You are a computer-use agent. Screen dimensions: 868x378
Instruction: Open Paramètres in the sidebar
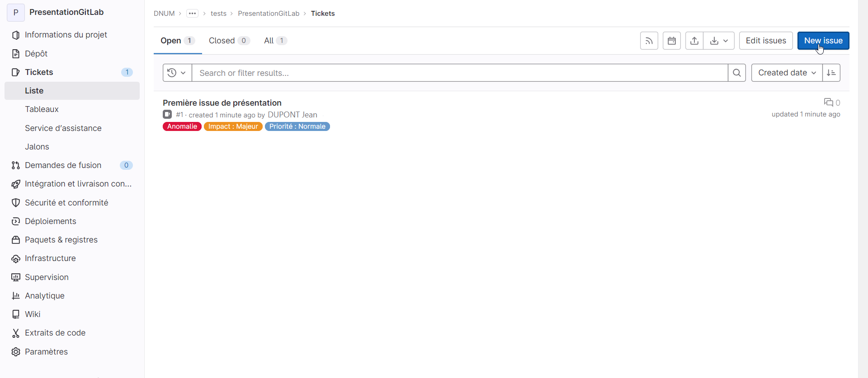click(x=46, y=352)
